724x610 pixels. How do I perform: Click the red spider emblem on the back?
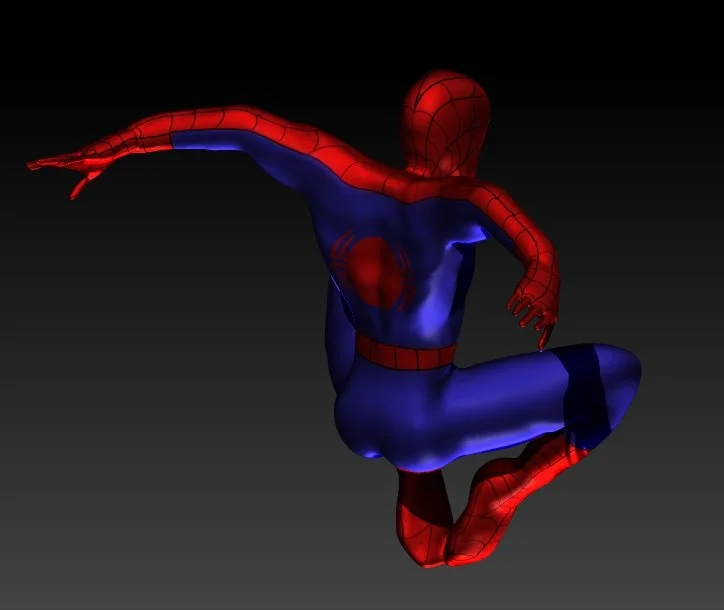[x=373, y=272]
